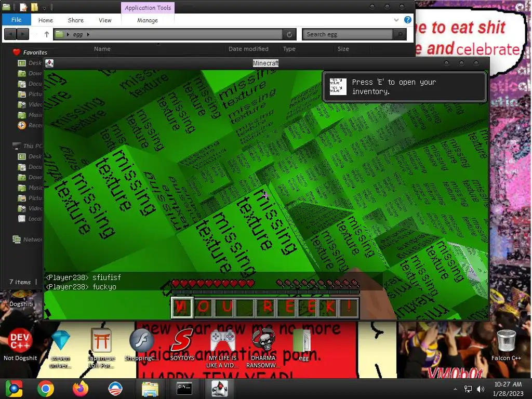The width and height of the screenshot is (532, 399).
Task: Click new folder icon in title bar
Action: (34, 7)
